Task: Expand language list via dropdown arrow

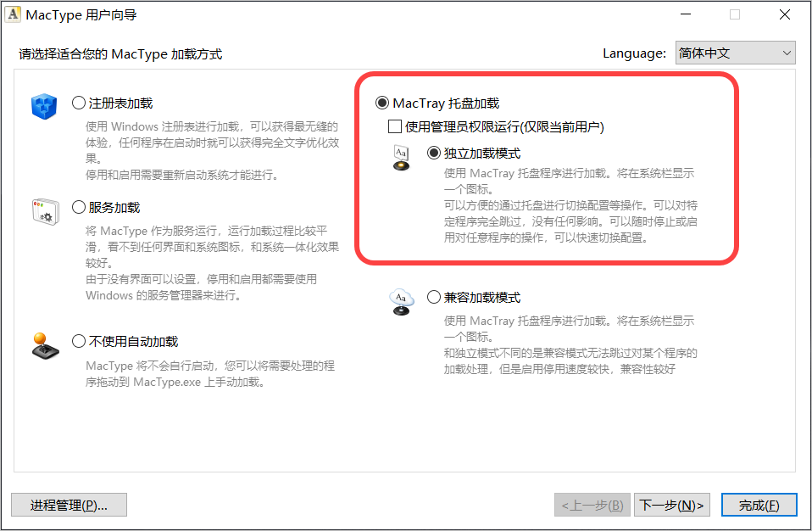Action: tap(787, 53)
